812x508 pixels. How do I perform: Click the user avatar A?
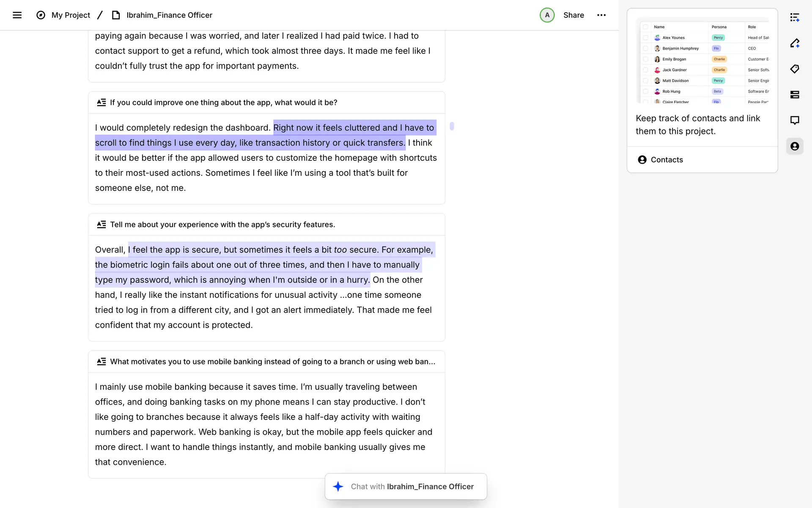pos(547,15)
